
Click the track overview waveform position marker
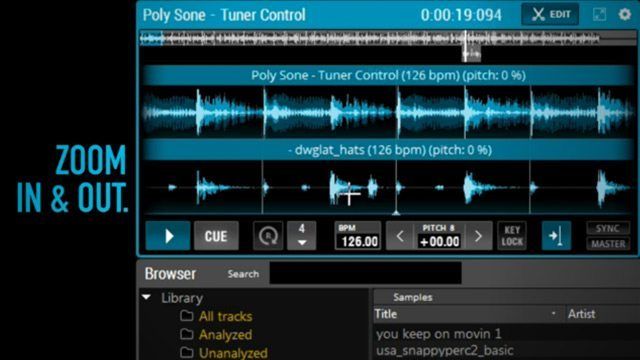(x=465, y=46)
